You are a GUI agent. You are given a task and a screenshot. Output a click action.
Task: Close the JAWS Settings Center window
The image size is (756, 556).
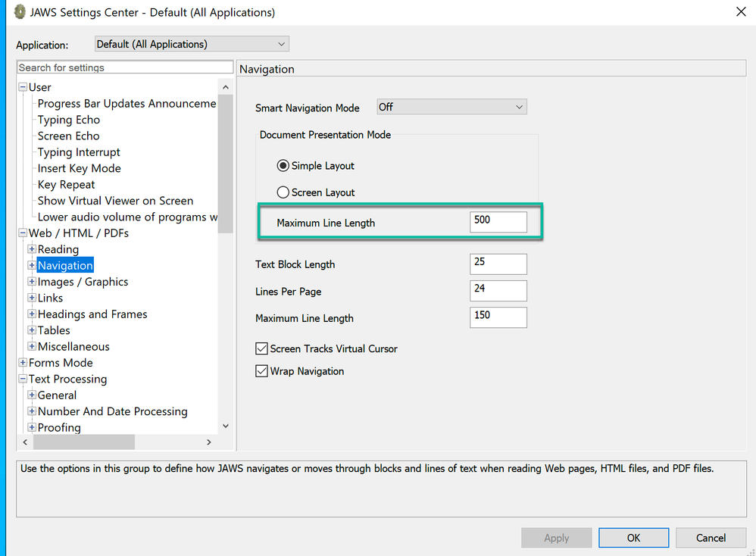tap(741, 11)
